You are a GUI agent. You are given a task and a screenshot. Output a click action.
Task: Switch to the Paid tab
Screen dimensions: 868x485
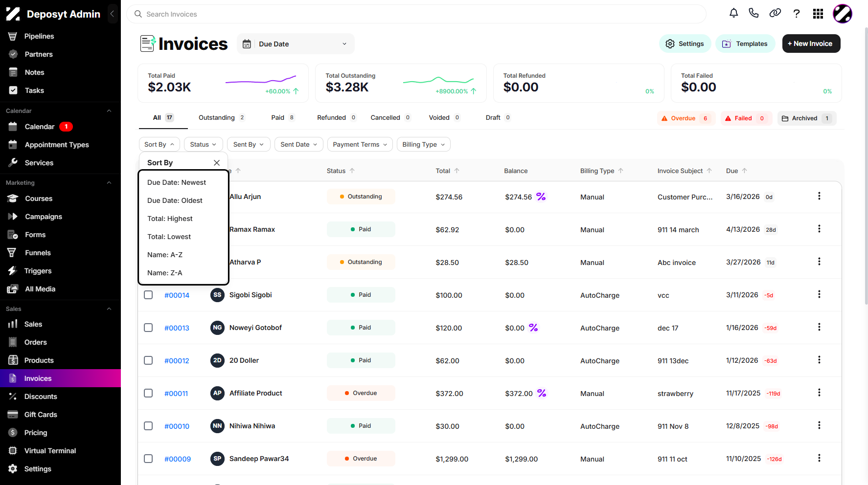coord(283,117)
